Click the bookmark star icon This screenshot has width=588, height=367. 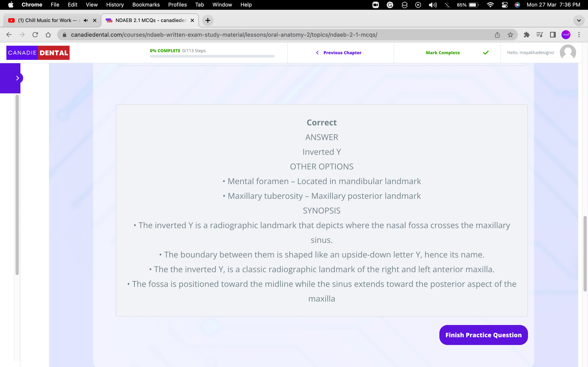[510, 35]
